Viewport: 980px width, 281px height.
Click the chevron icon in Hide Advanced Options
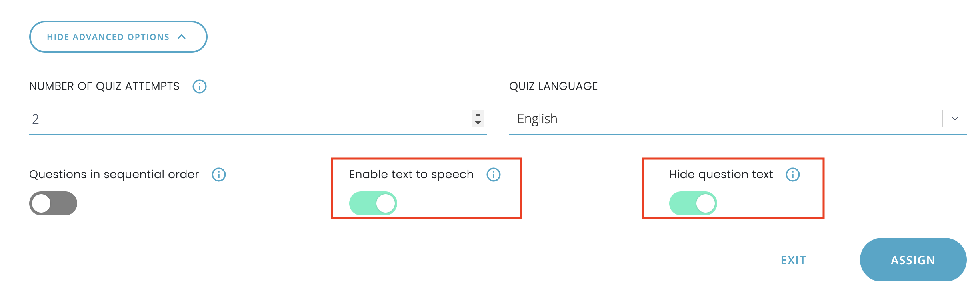point(182,37)
